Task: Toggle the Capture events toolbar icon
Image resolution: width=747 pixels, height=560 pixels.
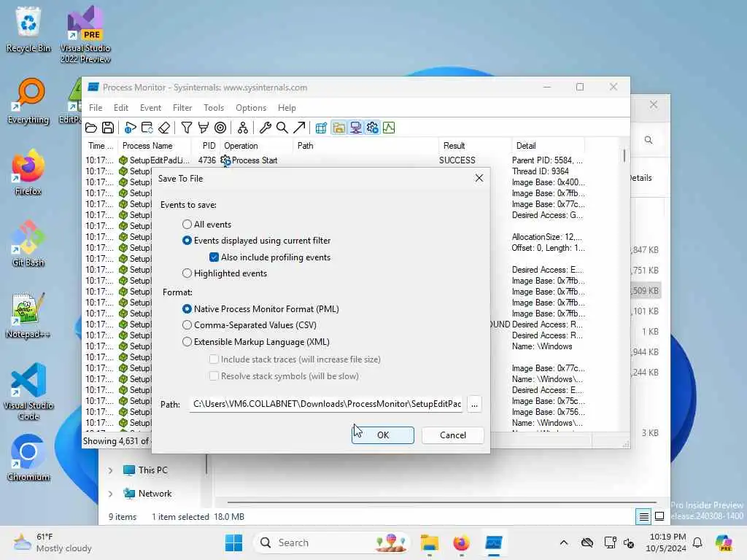Action: coord(130,128)
